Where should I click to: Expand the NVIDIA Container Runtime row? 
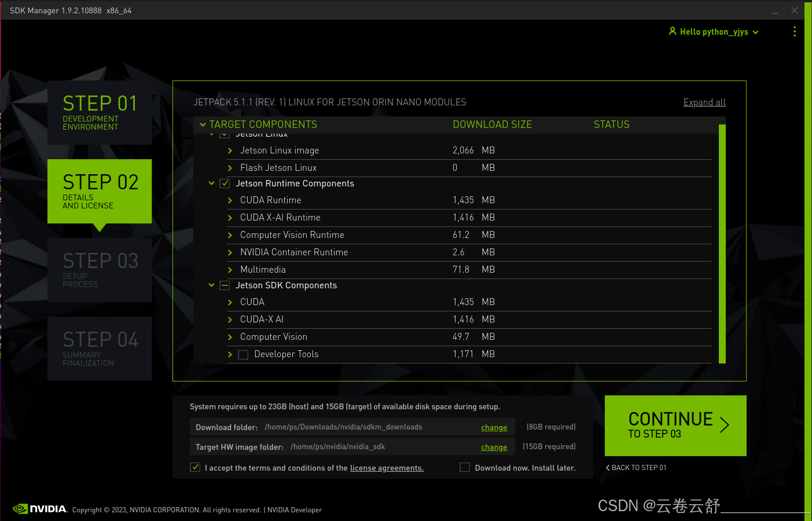(x=230, y=252)
